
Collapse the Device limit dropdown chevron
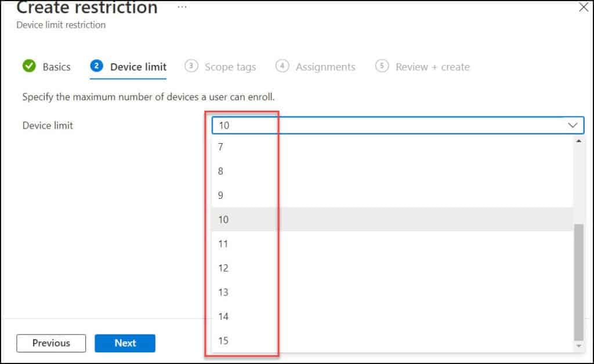573,125
